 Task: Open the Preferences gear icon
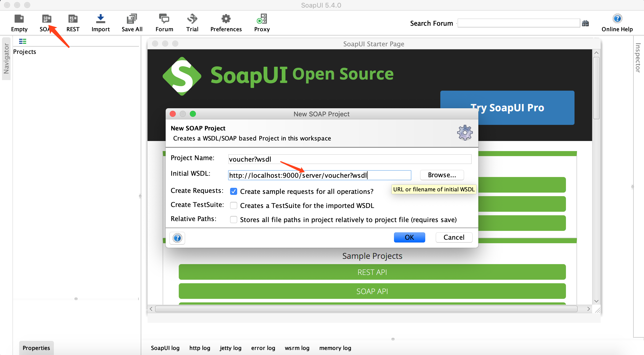tap(226, 19)
